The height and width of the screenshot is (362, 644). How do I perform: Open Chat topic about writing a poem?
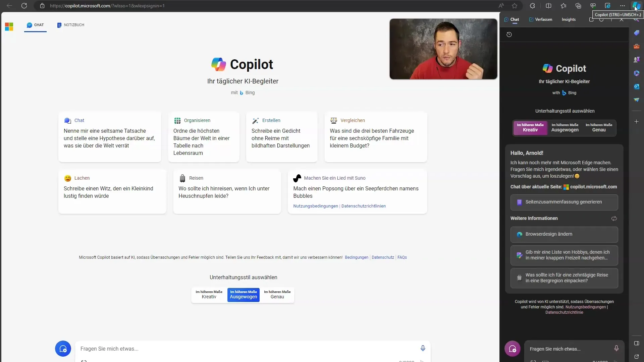pos(281,137)
